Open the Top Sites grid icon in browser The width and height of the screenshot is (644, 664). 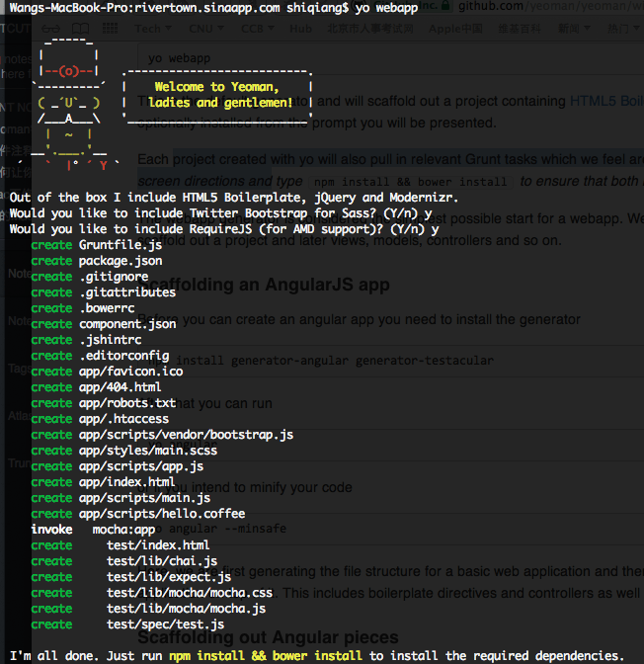pos(110,29)
